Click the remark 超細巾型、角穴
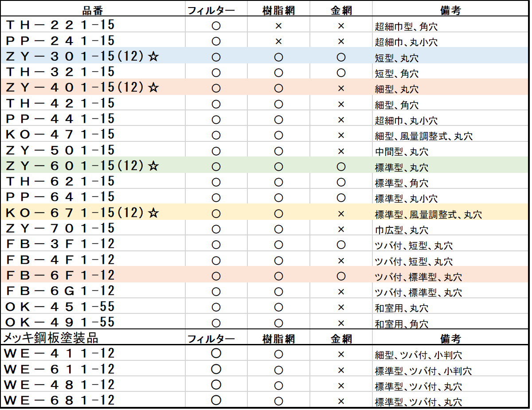This screenshot has width=532, height=410. pos(406,27)
